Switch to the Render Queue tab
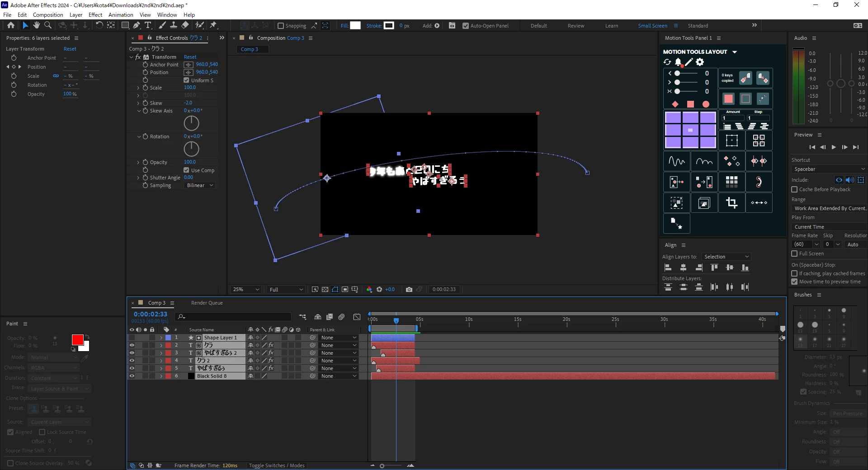 click(207, 303)
